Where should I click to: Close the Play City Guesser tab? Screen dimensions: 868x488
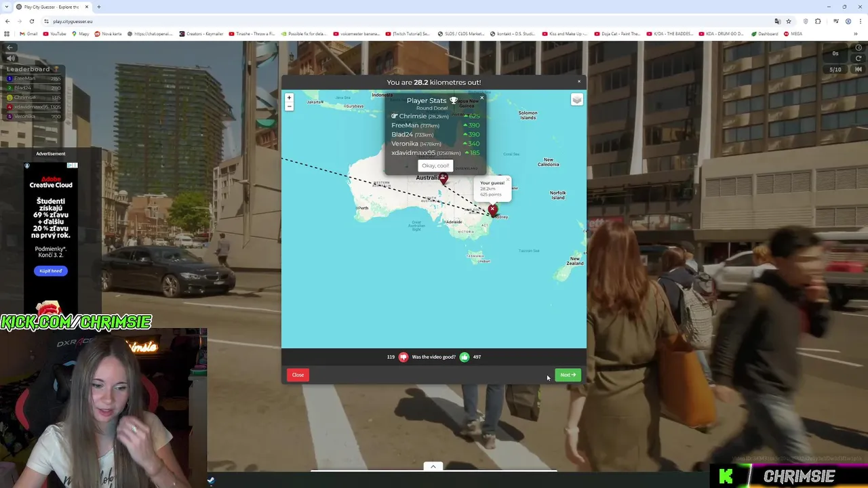(x=87, y=7)
